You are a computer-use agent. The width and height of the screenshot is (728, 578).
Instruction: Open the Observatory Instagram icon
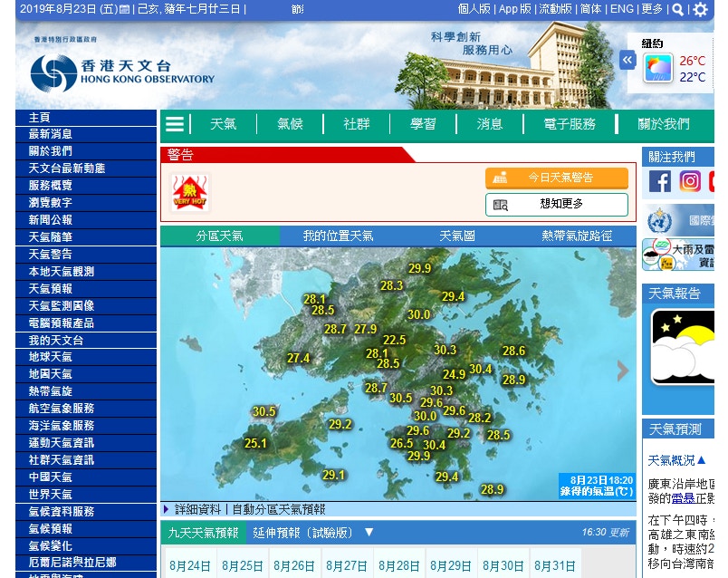(x=690, y=181)
